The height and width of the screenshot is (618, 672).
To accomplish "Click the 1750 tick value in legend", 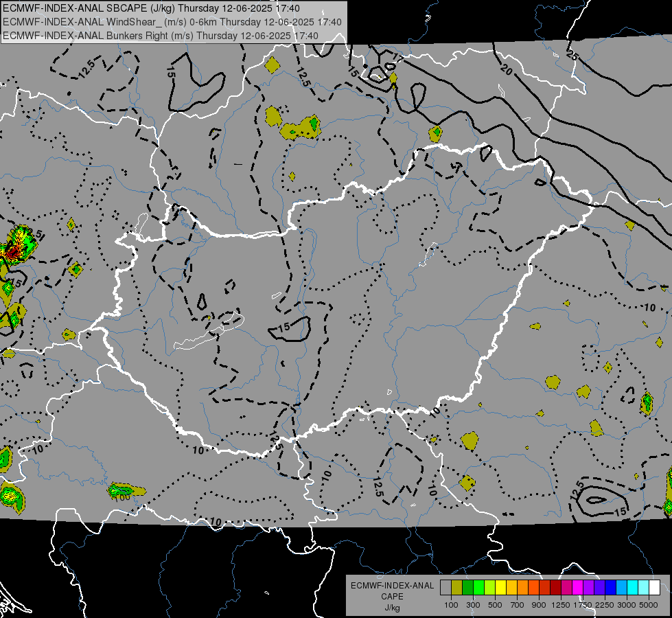I will [583, 605].
